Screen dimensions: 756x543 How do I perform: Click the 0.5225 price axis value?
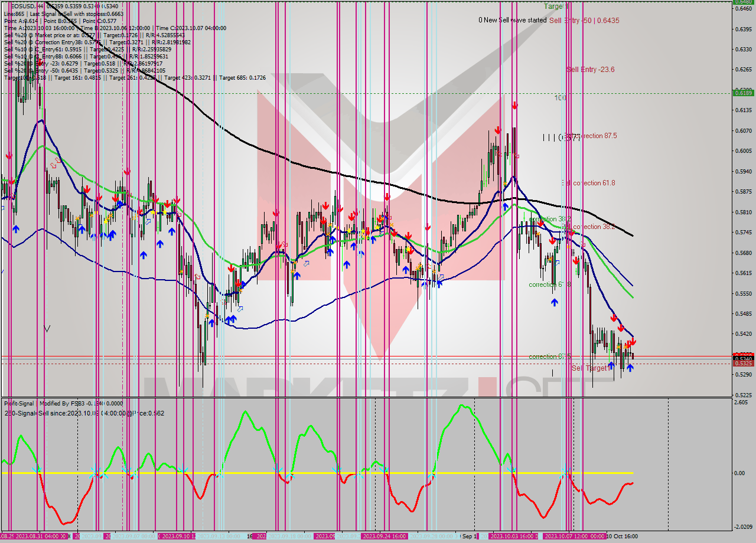point(743,395)
